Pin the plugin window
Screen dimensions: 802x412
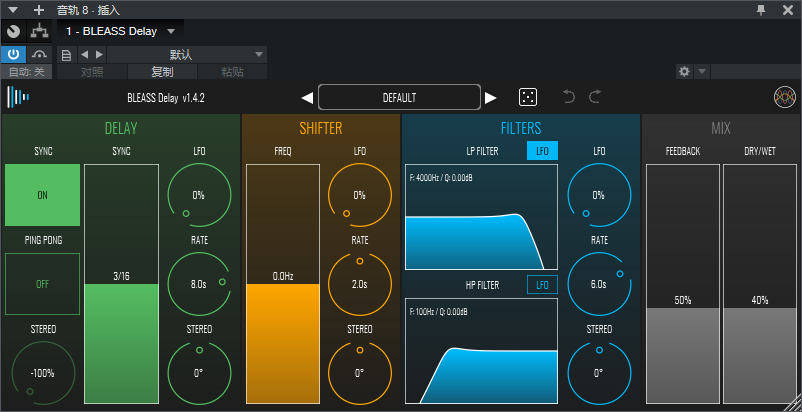(762, 10)
